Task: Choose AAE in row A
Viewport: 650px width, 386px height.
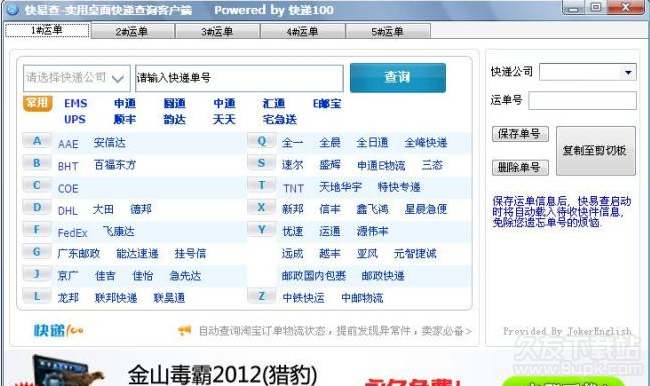Action: point(68,144)
